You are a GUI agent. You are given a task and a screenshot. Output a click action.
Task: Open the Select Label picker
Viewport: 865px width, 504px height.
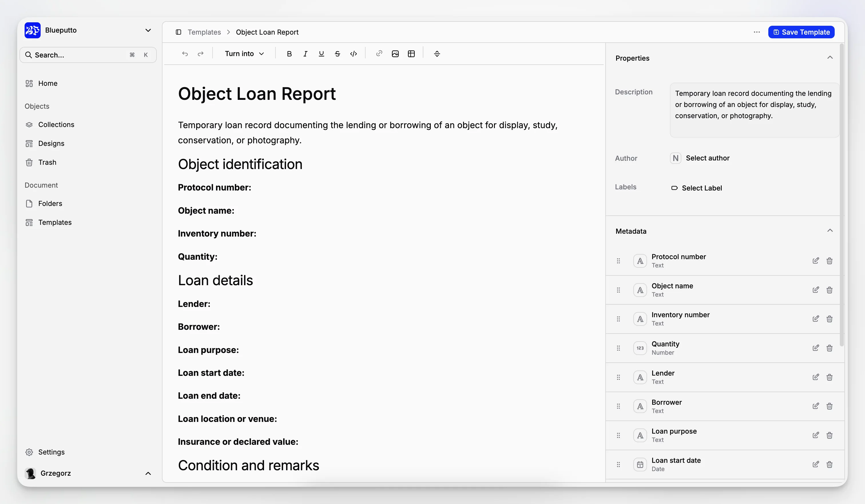coord(697,188)
